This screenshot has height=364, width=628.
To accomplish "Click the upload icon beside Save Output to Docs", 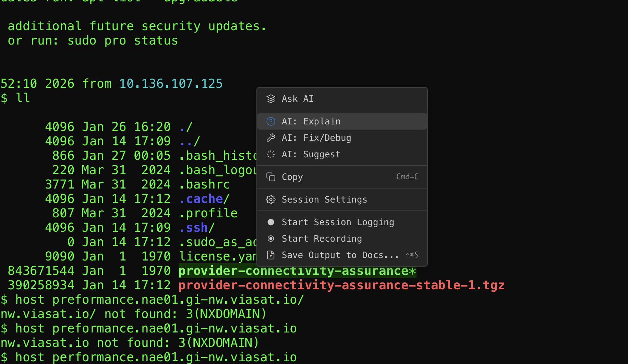I will tap(271, 255).
